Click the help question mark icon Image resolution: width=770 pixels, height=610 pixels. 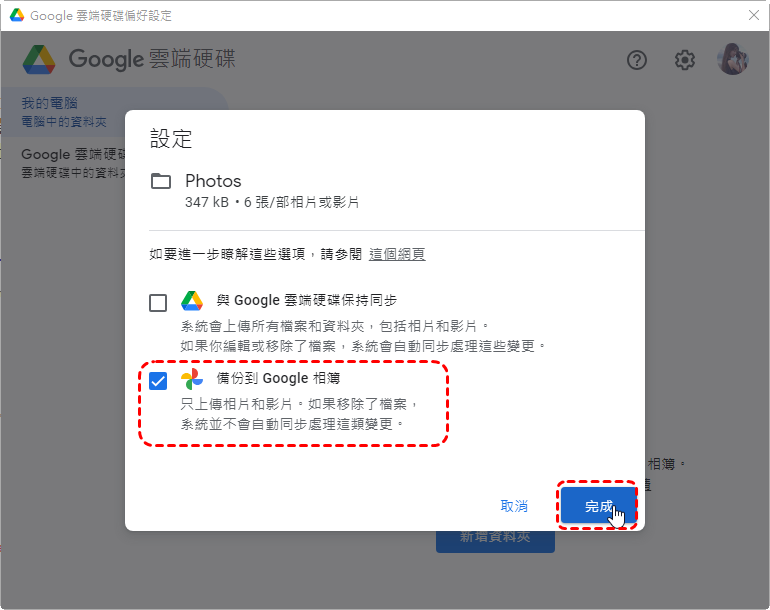pyautogui.click(x=636, y=60)
